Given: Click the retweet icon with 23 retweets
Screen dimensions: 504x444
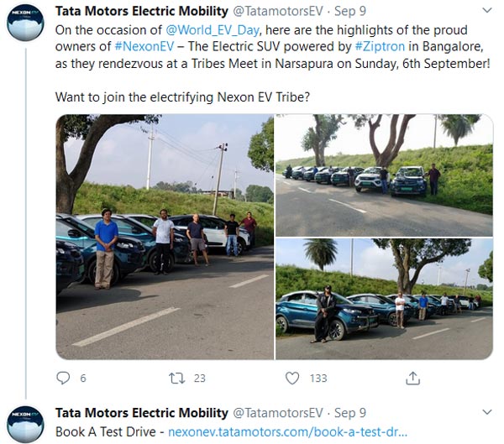Looking at the screenshot, I should pos(177,379).
